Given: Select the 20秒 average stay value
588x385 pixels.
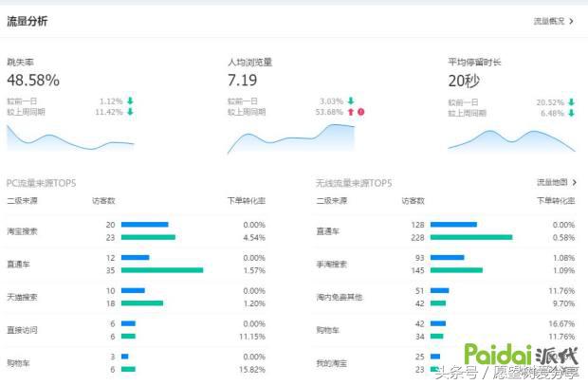Looking at the screenshot, I should [464, 81].
